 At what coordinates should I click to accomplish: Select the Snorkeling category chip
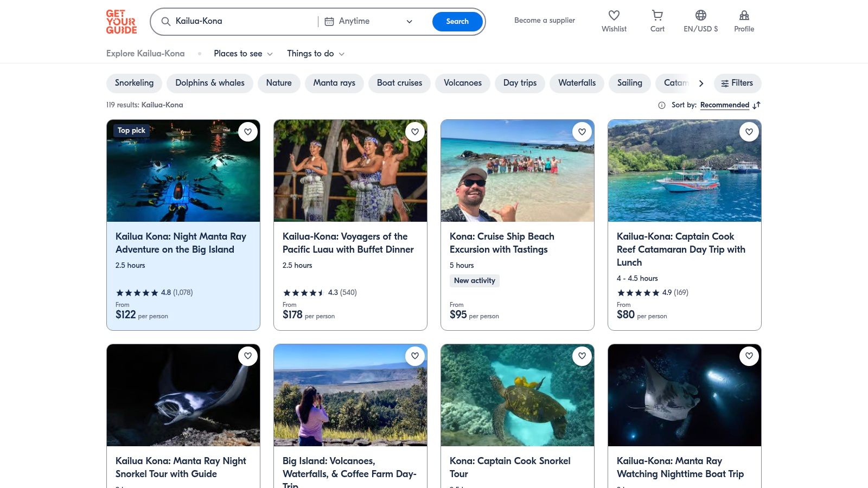click(134, 83)
